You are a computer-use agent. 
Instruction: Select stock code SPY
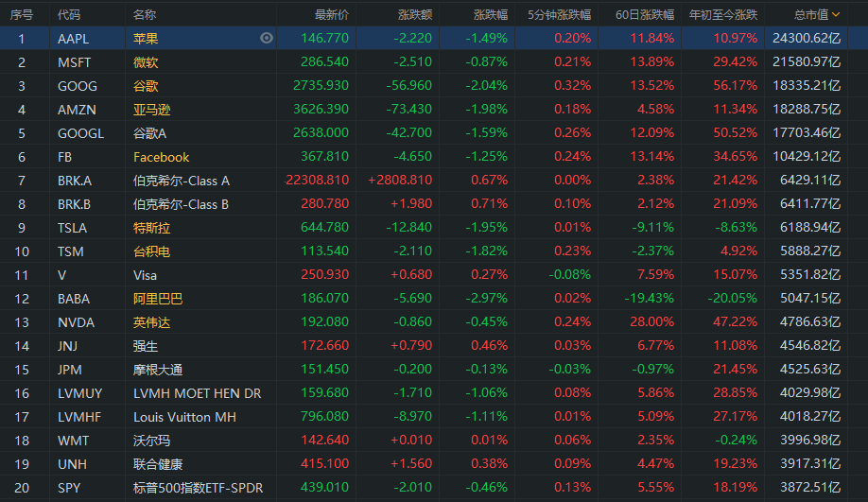[x=69, y=488]
